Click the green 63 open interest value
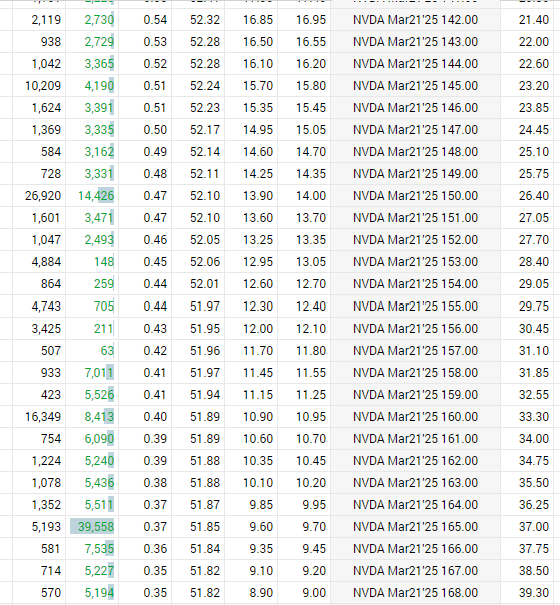The width and height of the screenshot is (560, 605). point(107,351)
